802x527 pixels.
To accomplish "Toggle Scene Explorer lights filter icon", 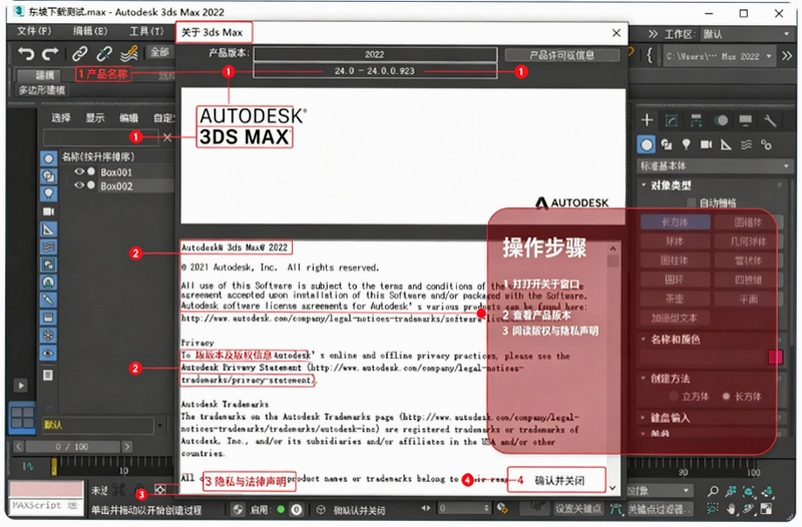I will 48,193.
